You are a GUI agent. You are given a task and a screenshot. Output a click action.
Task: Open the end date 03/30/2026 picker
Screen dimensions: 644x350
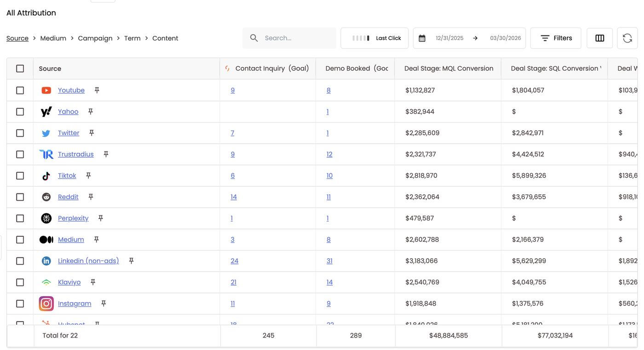(x=506, y=38)
